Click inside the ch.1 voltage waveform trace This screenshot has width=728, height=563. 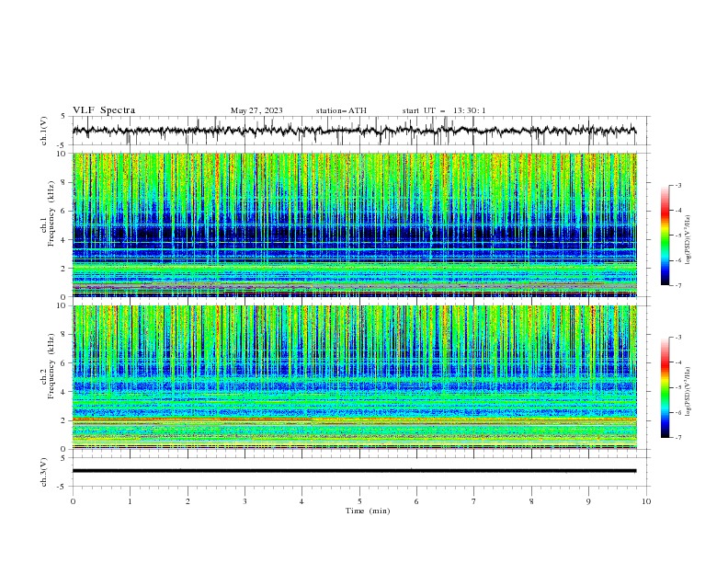click(x=354, y=131)
